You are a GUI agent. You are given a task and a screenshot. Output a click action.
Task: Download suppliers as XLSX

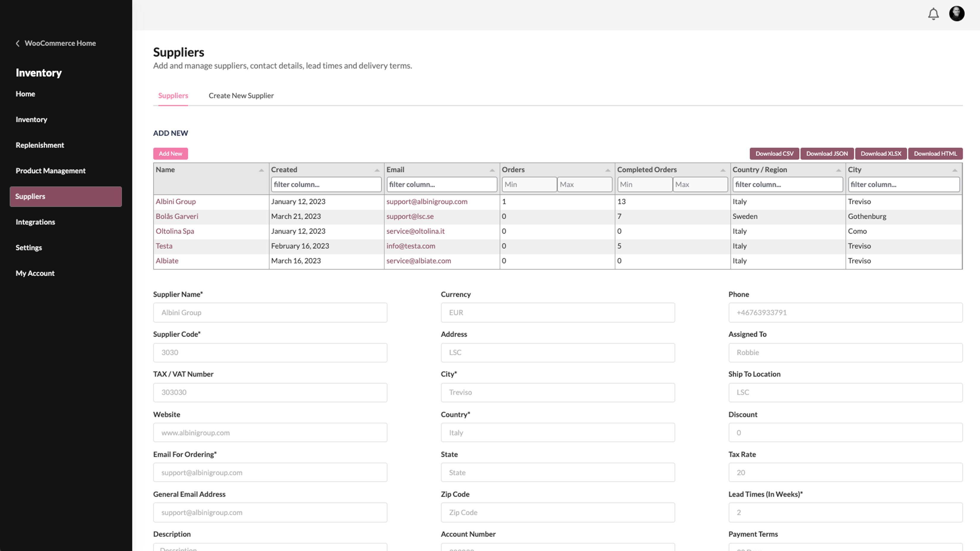[x=881, y=153]
